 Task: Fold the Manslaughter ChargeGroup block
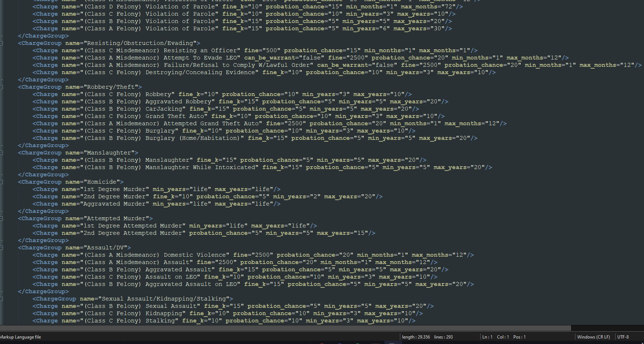[1, 153]
